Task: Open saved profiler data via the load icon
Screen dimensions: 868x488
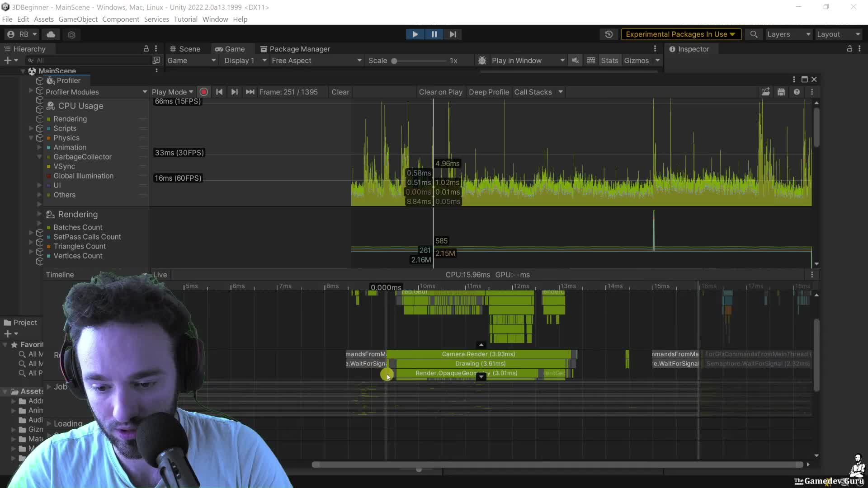Action: tap(765, 92)
